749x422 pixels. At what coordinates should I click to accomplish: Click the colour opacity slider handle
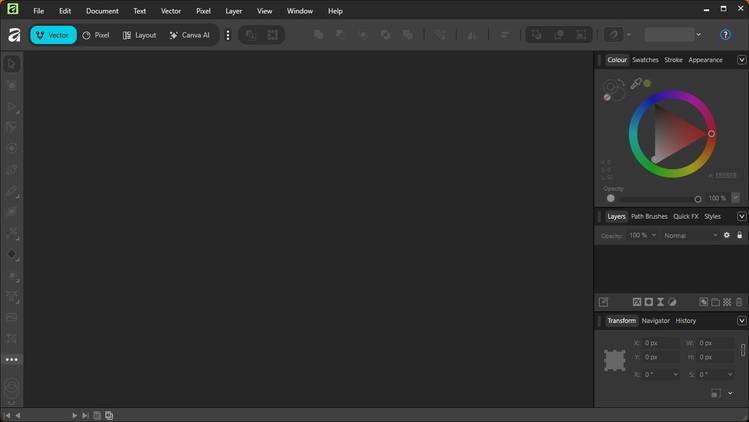pyautogui.click(x=698, y=199)
